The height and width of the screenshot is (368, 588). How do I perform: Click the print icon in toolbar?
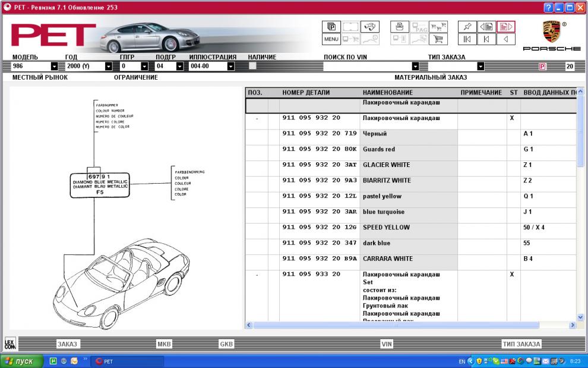(399, 27)
